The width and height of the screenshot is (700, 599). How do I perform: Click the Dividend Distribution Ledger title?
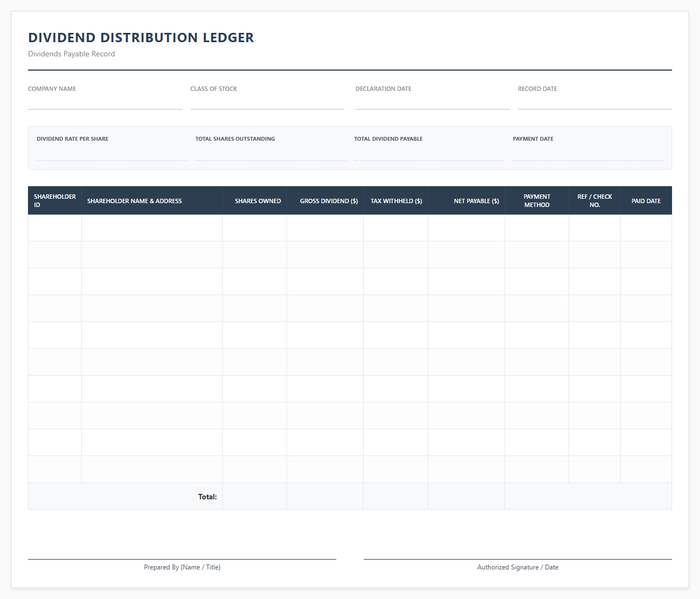tap(141, 37)
